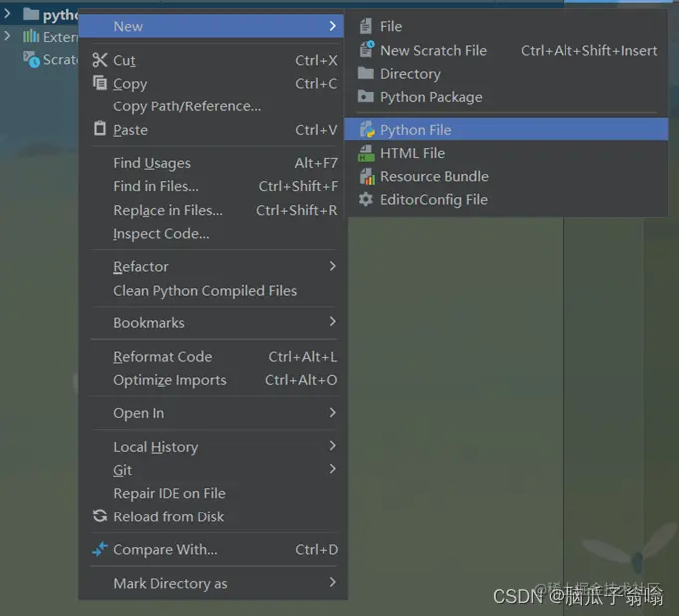
Task: Choose Resource Bundle in the New submenu
Action: click(506, 176)
